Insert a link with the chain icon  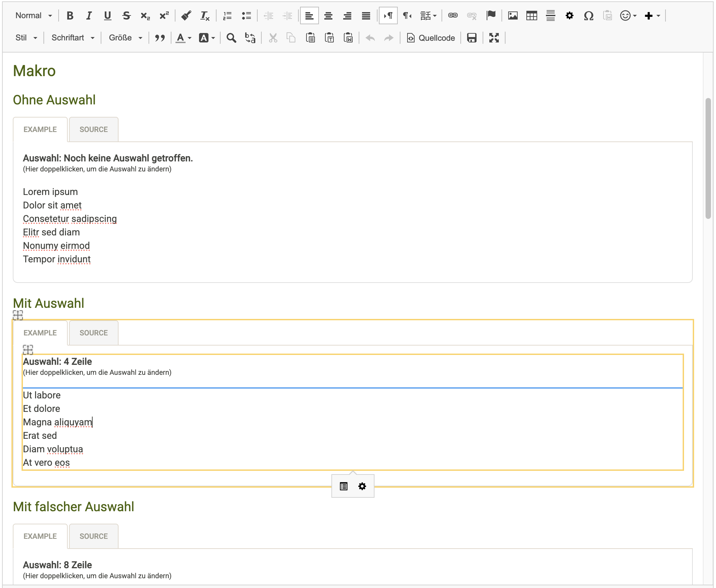point(453,15)
